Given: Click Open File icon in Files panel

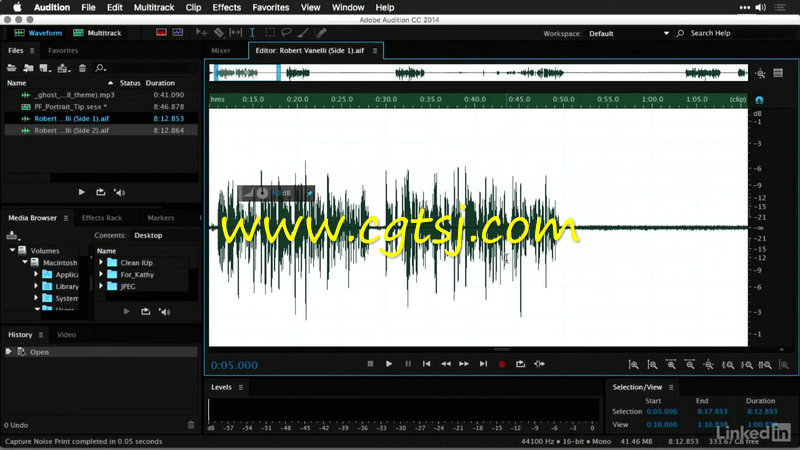Looking at the screenshot, I should (11, 68).
